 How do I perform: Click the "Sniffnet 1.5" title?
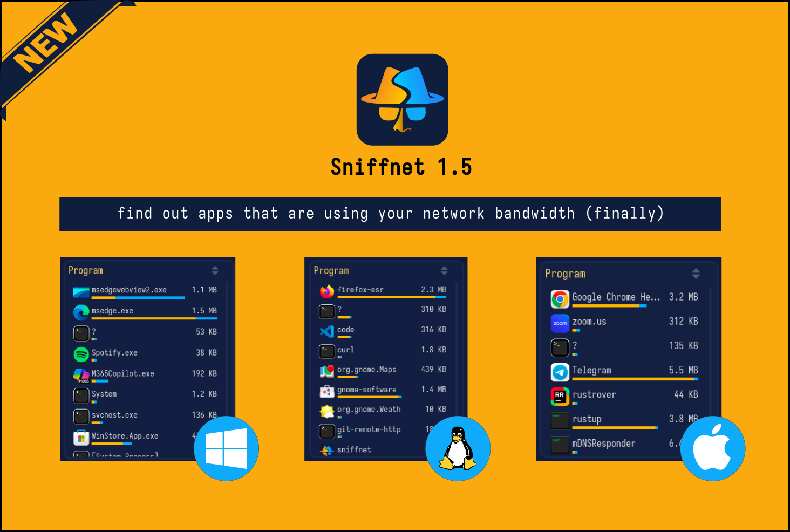tap(401, 167)
